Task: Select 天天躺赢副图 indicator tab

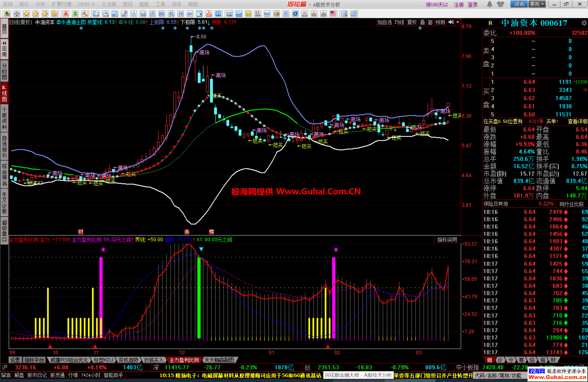Action: point(219,360)
